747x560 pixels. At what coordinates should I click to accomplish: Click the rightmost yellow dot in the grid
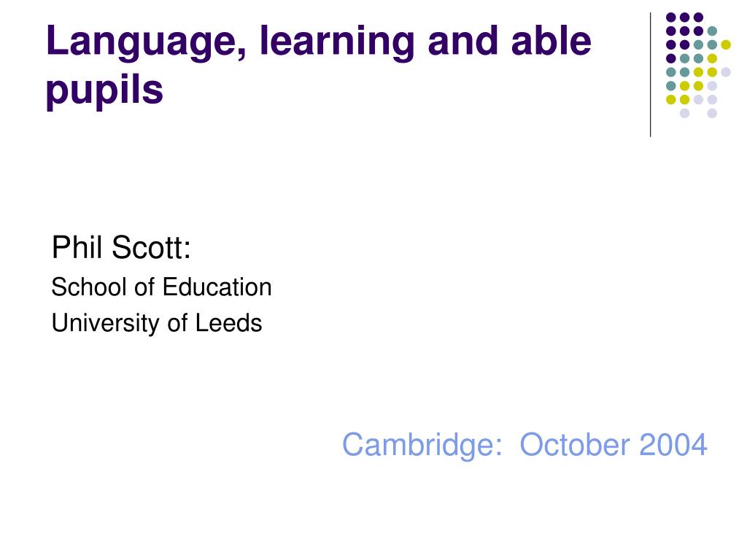point(726,44)
